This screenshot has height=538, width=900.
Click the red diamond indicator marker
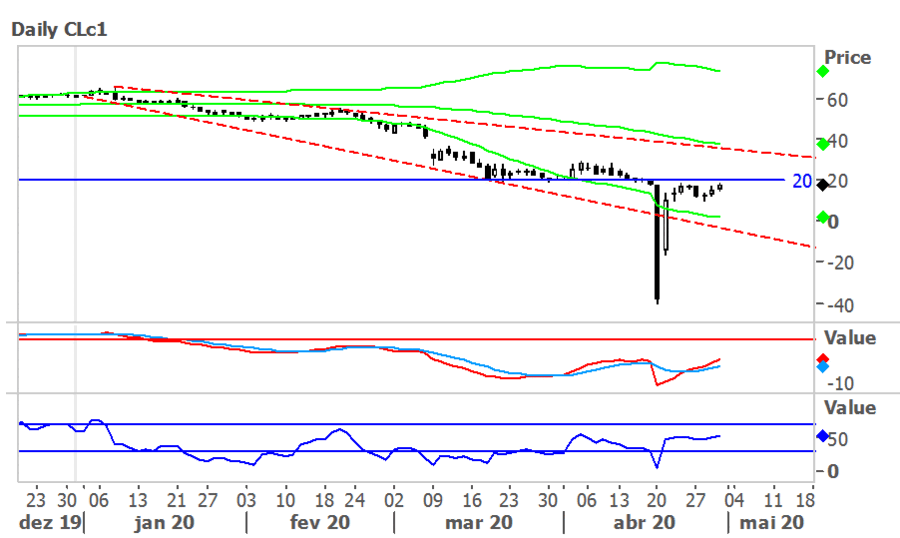[823, 359]
